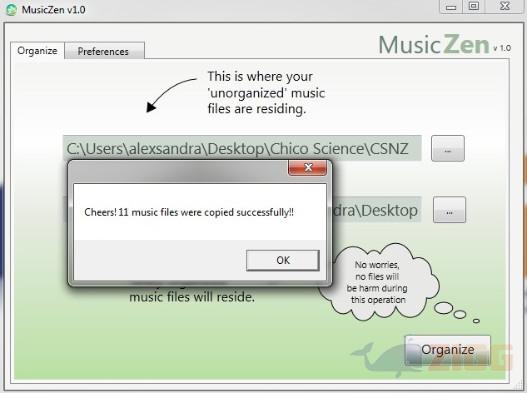Viewport: 527px width, 393px height.
Task: Click the 'music files will reside.' text
Action: tap(192, 297)
